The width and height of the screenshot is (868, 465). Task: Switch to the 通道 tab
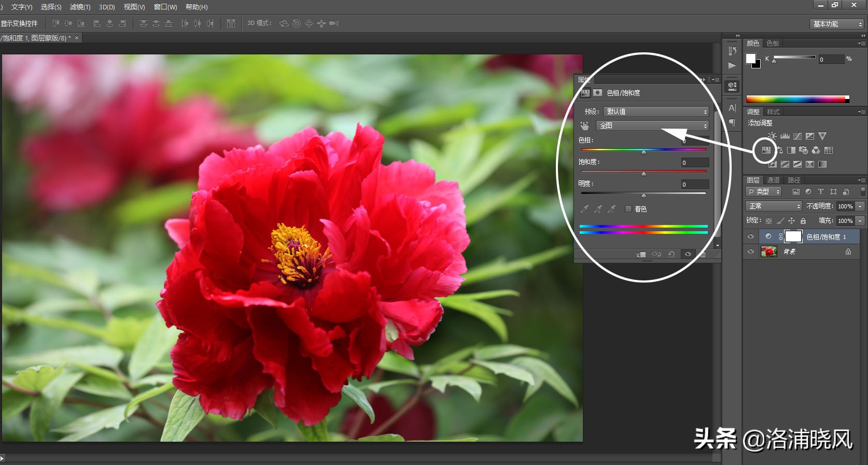click(x=773, y=180)
